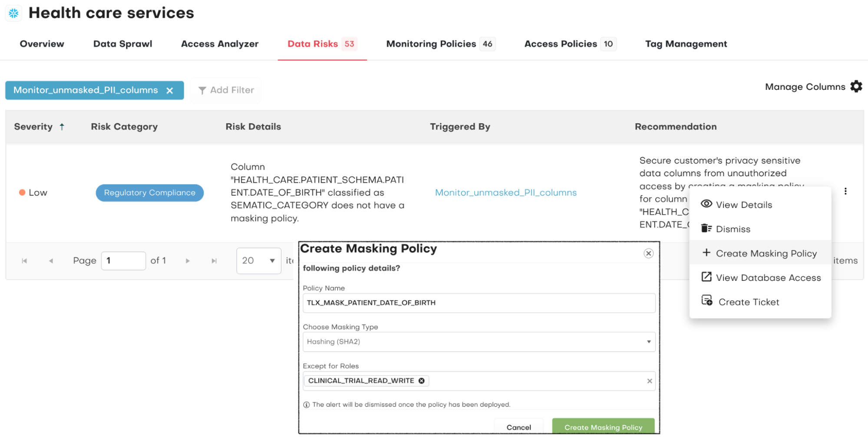Click the Except for Roles field
This screenshot has height=437, width=868.
[479, 381]
